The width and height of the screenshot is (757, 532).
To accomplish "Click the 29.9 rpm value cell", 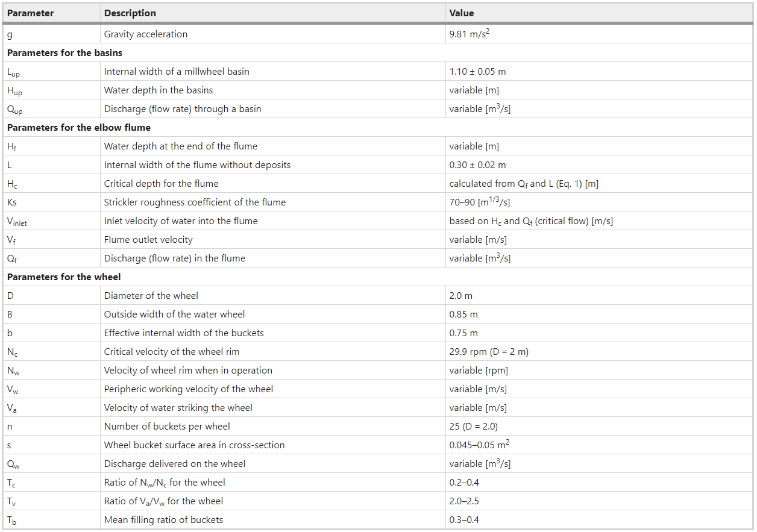I will click(489, 352).
